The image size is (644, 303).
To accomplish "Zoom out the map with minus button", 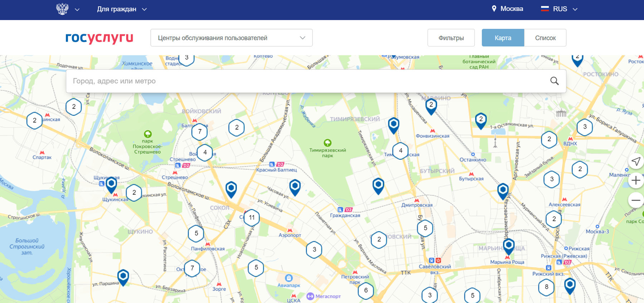I will click(636, 200).
